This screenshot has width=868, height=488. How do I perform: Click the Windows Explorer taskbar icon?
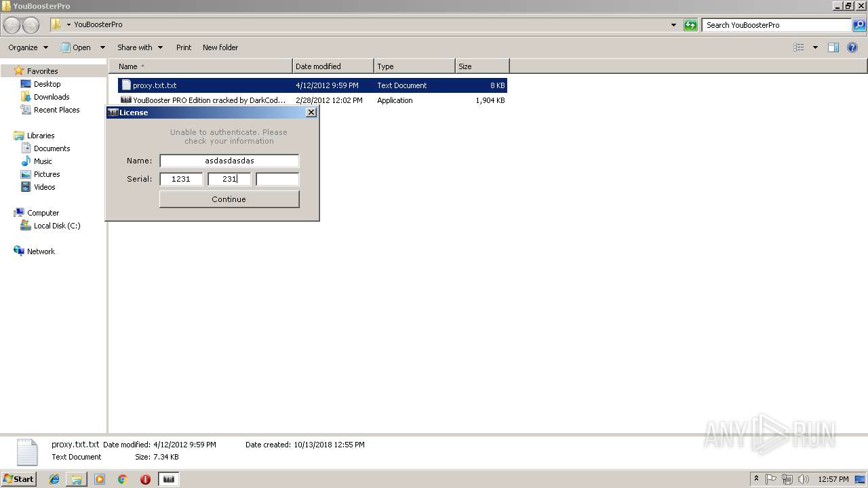[77, 479]
